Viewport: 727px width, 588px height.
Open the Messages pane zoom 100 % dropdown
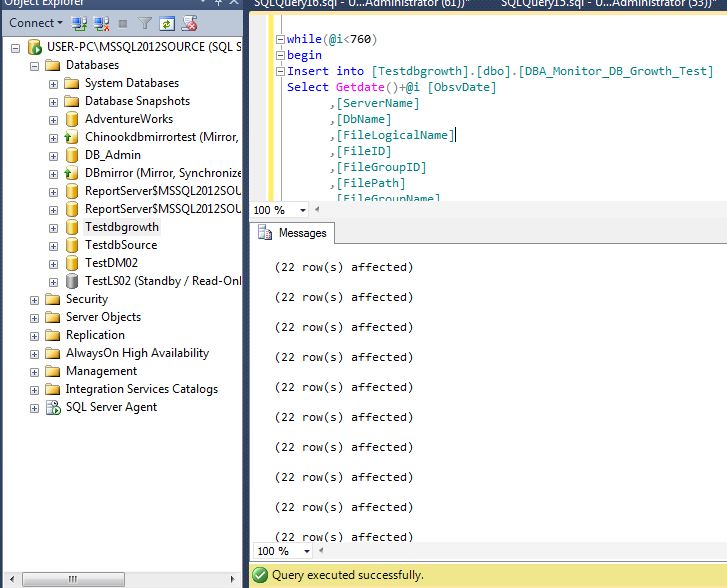tap(306, 551)
